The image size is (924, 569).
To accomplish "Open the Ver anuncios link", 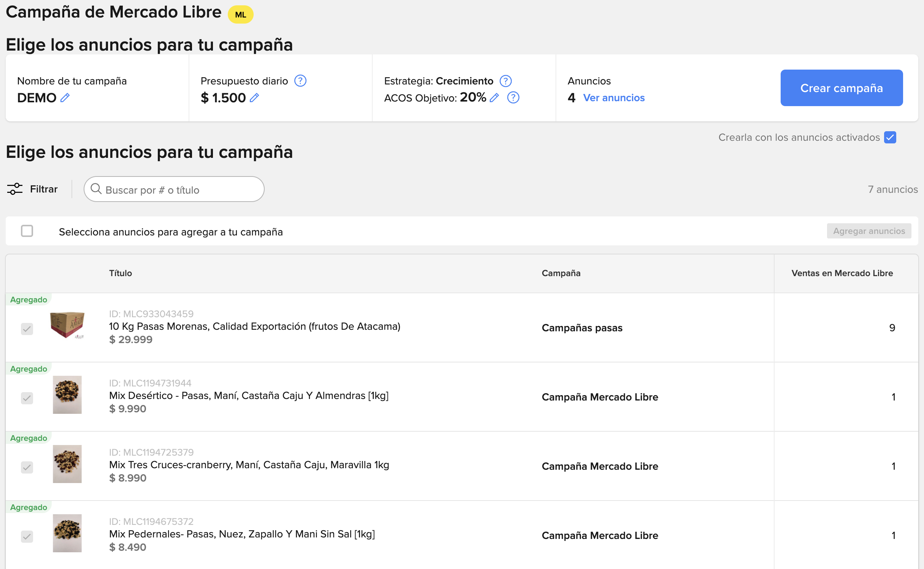I will (614, 98).
